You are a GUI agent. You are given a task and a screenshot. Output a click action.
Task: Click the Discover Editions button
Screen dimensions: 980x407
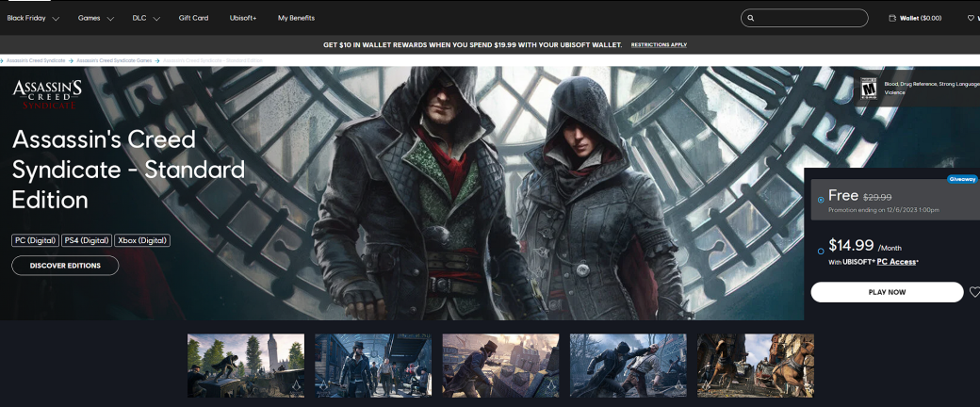pos(65,266)
